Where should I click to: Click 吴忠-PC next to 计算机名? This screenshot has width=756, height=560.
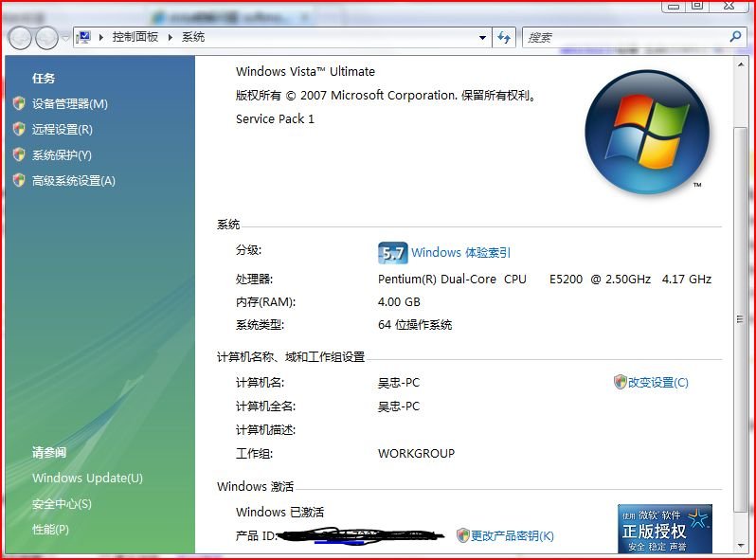399,383
